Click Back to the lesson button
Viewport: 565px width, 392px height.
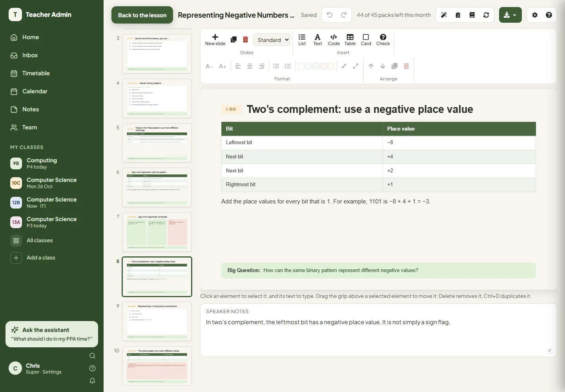(142, 15)
